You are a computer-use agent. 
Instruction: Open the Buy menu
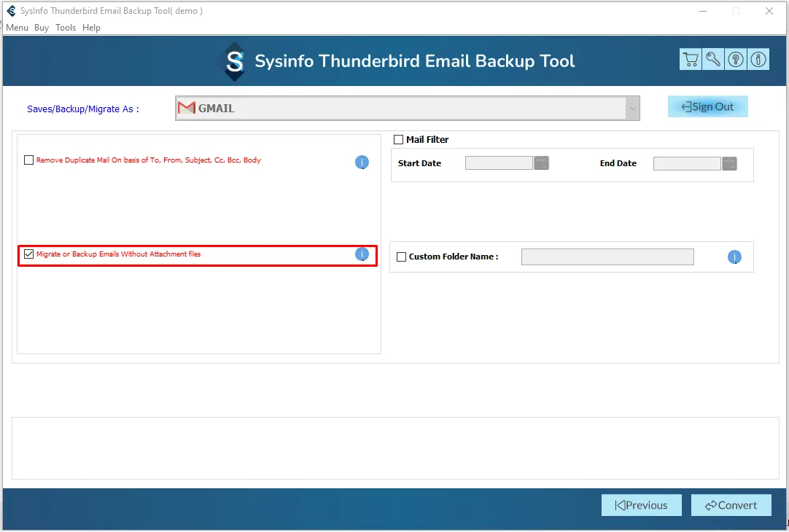[x=42, y=28]
